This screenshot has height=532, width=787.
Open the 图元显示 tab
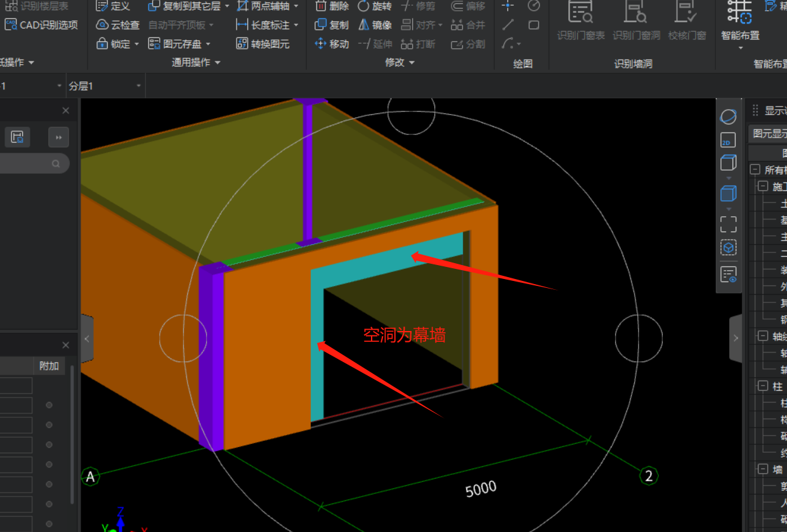coord(768,134)
